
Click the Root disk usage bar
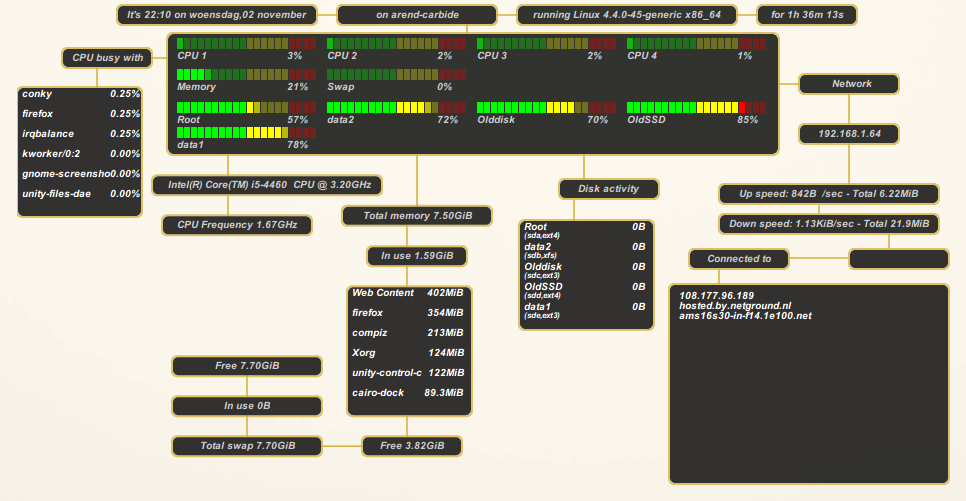(246, 107)
